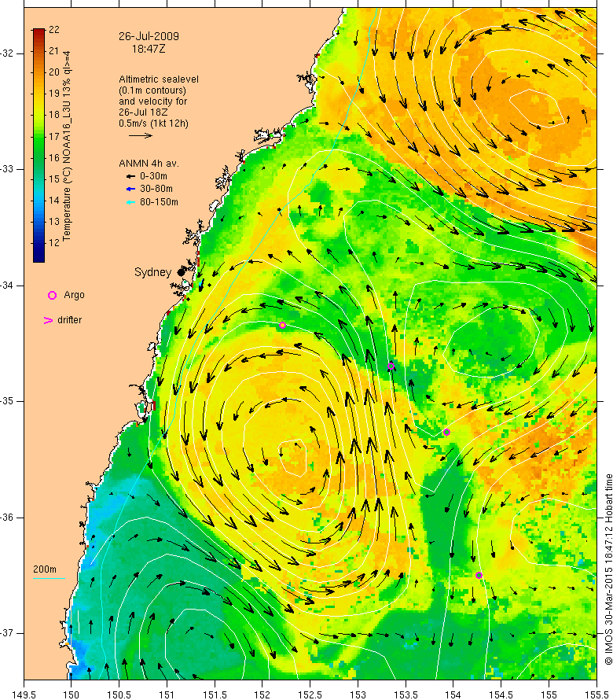Image resolution: width=613 pixels, height=700 pixels.
Task: Click the vertical Temperature NOAA16 axis title
Action: point(67,146)
